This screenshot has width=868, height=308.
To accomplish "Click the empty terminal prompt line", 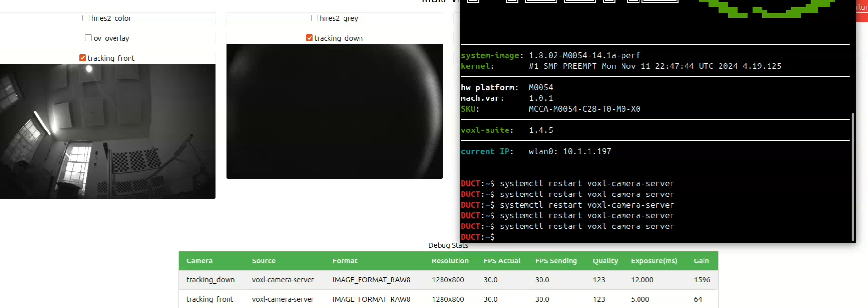I will [x=582, y=237].
